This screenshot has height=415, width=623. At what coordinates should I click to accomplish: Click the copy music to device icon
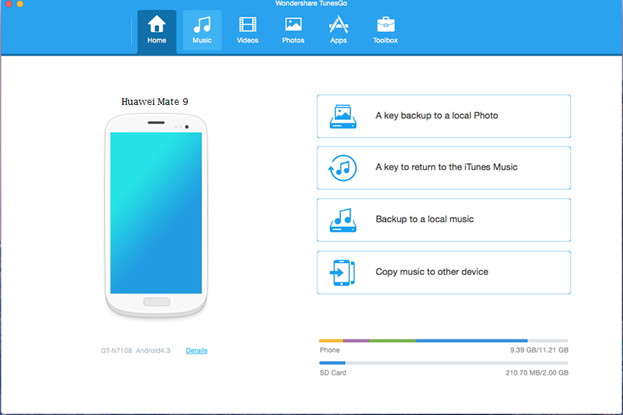click(x=342, y=272)
